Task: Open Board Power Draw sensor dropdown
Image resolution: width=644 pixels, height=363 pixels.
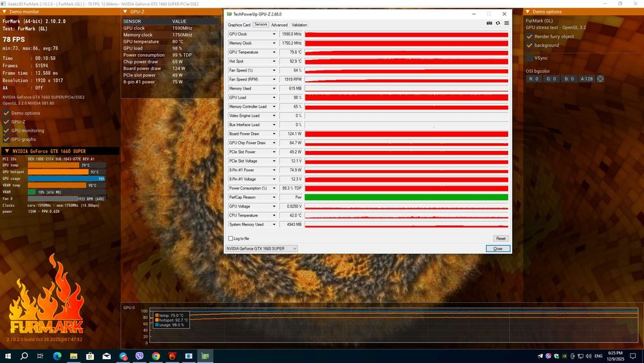Action: click(274, 133)
